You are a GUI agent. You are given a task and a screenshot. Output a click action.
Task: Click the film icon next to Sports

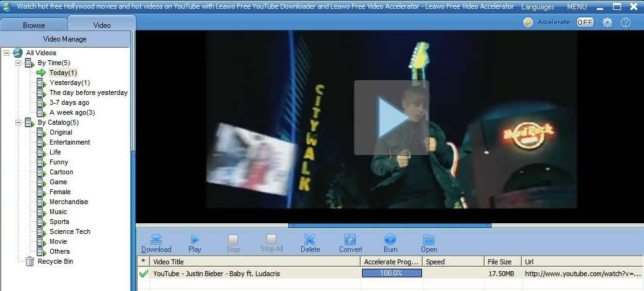coord(42,222)
